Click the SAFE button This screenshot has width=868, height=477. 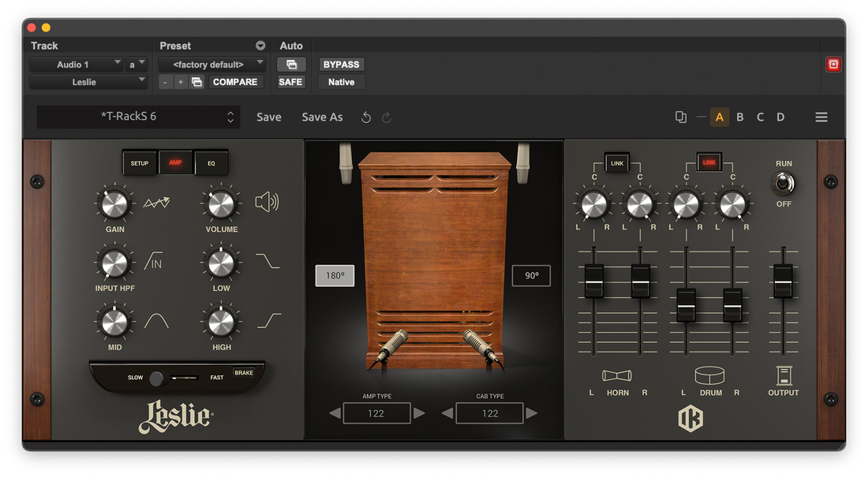coord(290,82)
